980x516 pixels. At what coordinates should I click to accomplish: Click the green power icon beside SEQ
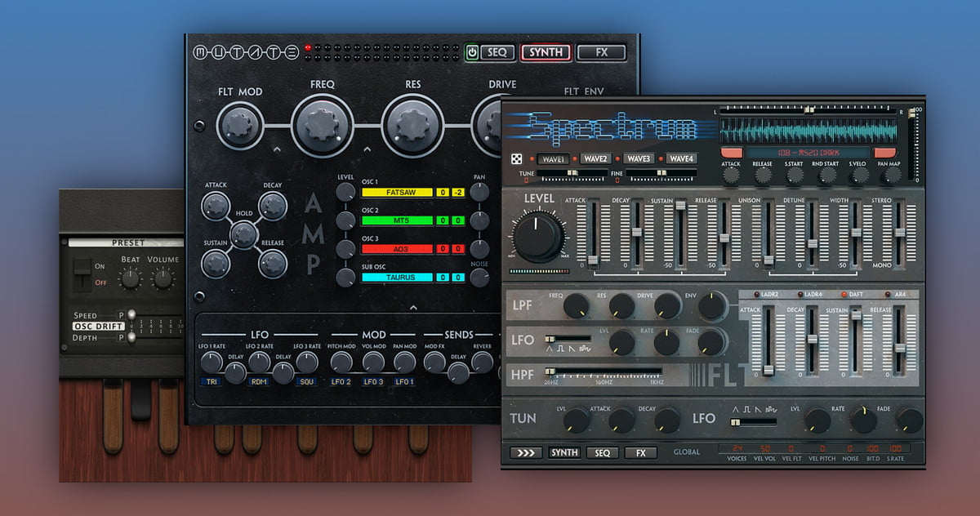click(472, 52)
